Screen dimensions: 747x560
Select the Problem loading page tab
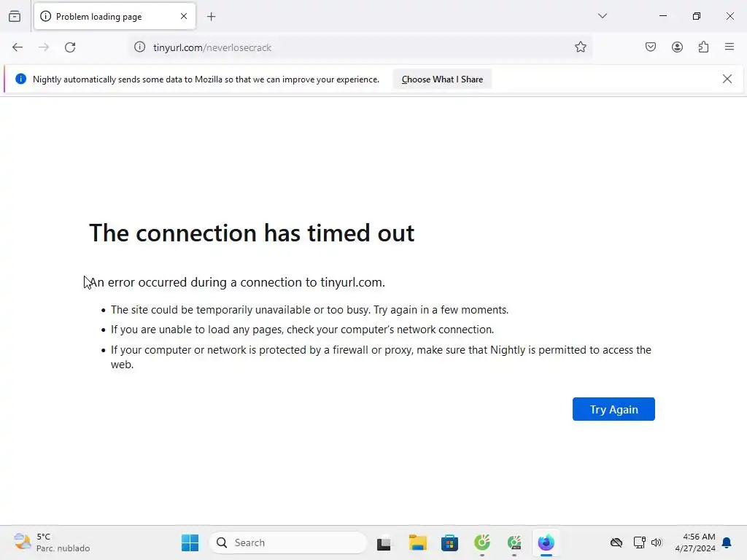tap(115, 16)
